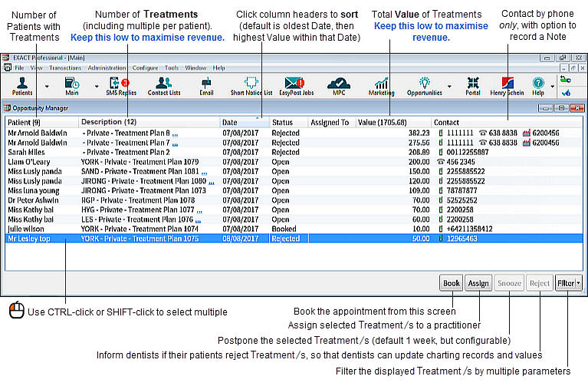This screenshot has width=588, height=386.
Task: Click mobile icon beside 00112255887
Action: pyautogui.click(x=441, y=152)
